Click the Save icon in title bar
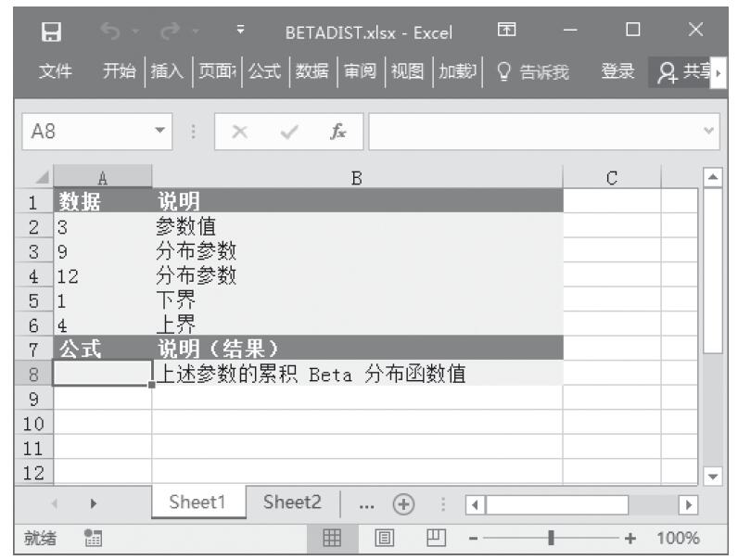This screenshot has height=560, width=738. tap(52, 34)
